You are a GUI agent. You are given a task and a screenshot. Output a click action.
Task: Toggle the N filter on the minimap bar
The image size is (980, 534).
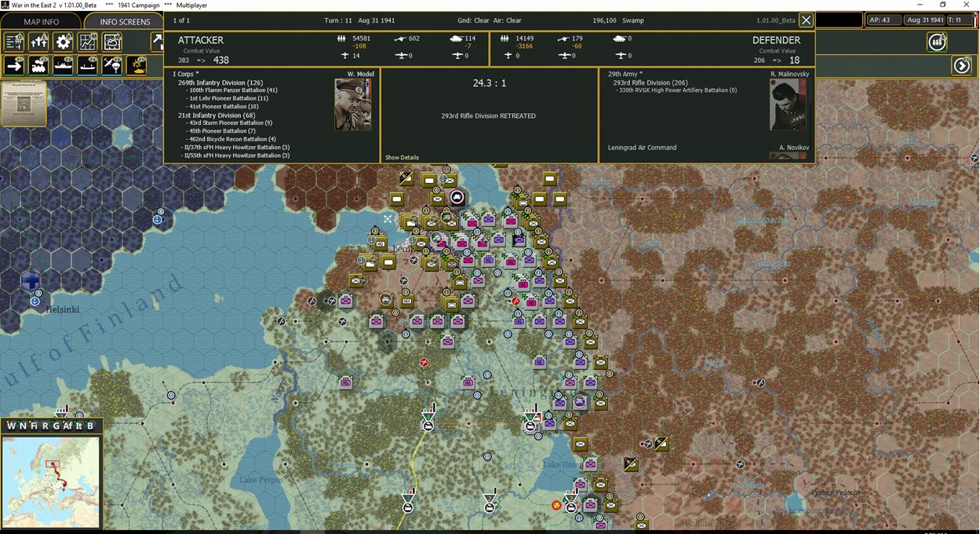point(22,426)
